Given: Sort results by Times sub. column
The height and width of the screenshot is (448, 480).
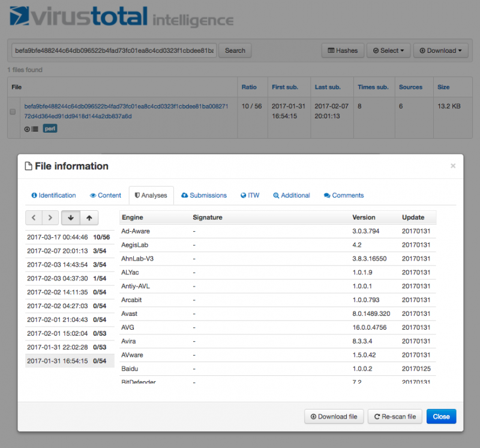Looking at the screenshot, I should pyautogui.click(x=373, y=87).
